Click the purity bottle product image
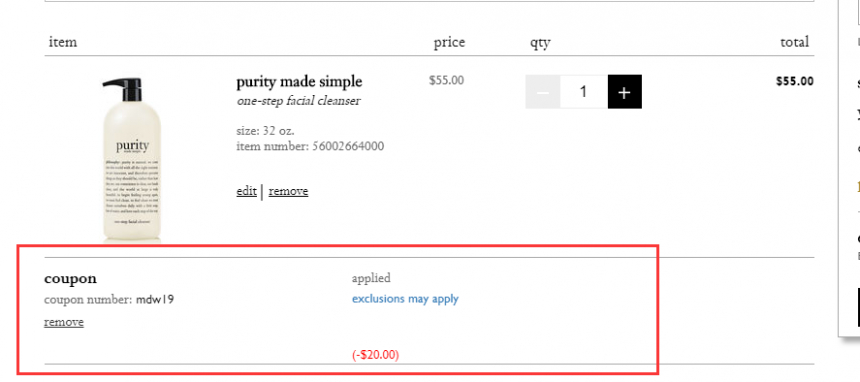 coord(132,159)
